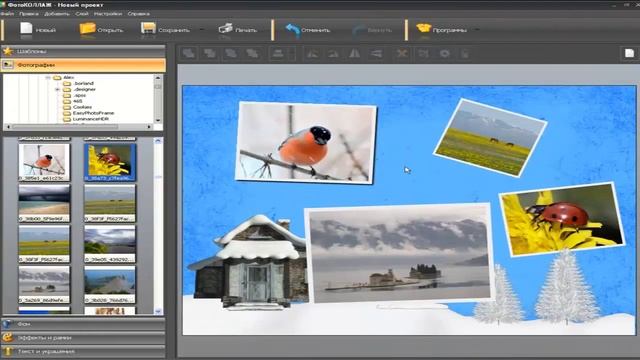Click folder tree horizontal scroll-right arrow
The height and width of the screenshot is (360, 640).
click(x=149, y=127)
